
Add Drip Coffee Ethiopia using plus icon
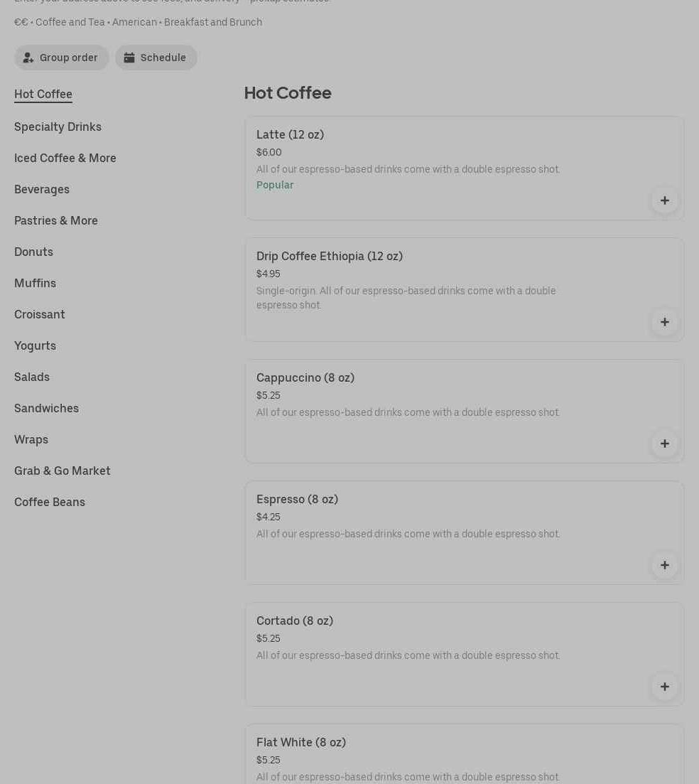click(664, 322)
